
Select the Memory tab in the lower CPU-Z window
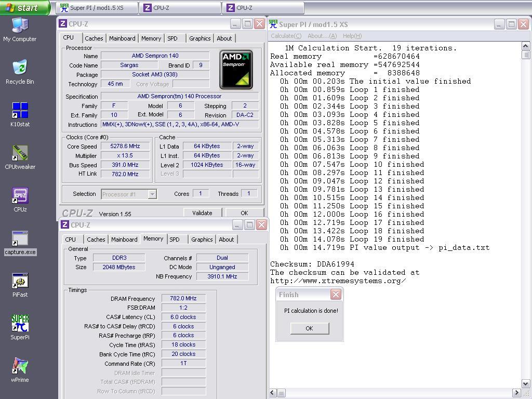[x=153, y=238]
